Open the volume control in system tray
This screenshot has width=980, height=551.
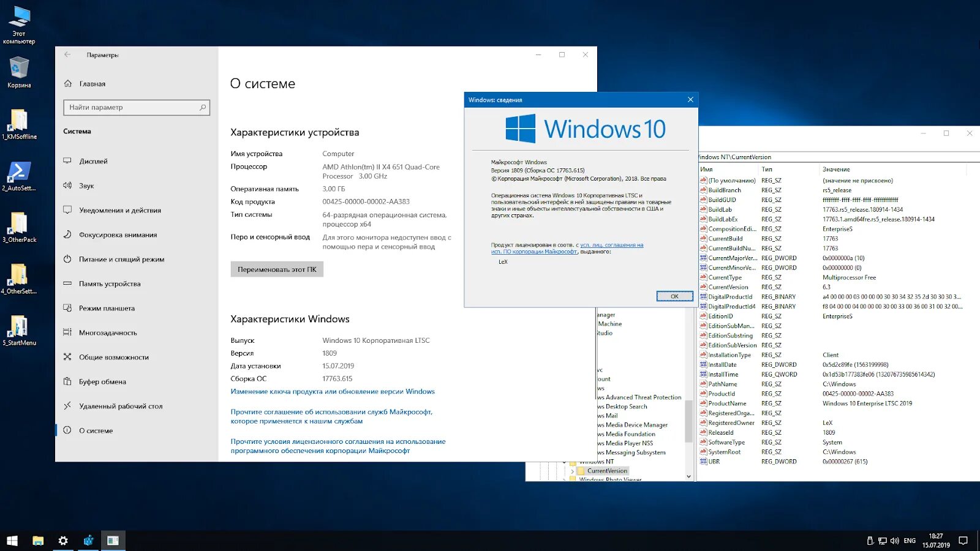click(x=895, y=541)
